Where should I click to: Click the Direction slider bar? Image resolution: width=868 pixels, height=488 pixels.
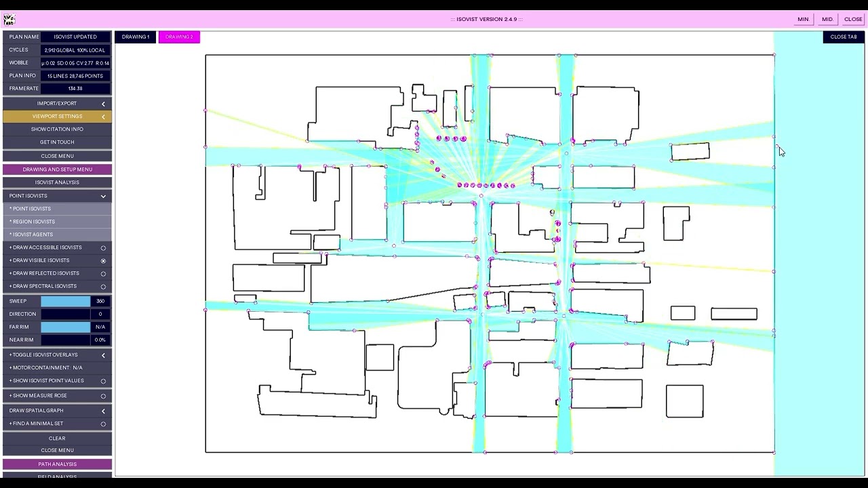tap(65, 314)
